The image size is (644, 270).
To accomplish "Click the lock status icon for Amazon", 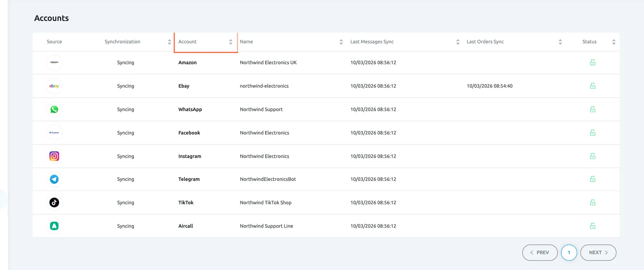I will point(592,63).
